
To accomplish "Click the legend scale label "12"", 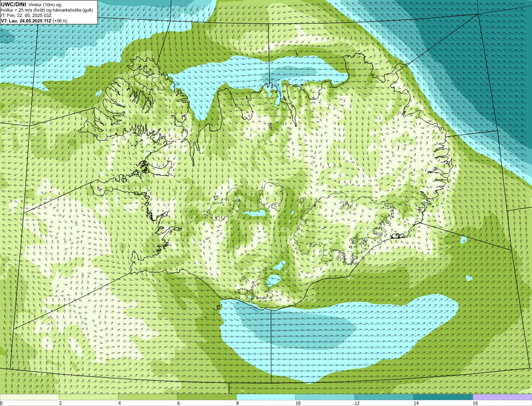I will point(357,403).
